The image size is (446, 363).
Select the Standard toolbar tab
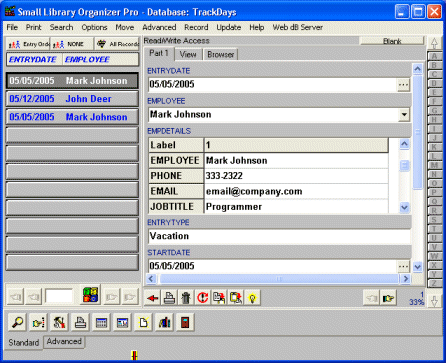click(x=24, y=342)
